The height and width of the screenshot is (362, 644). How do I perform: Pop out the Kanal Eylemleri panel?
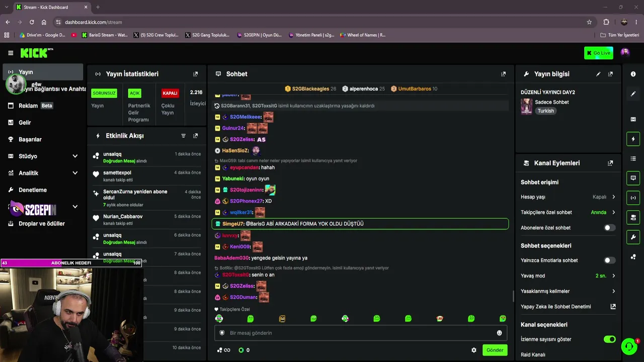click(610, 163)
